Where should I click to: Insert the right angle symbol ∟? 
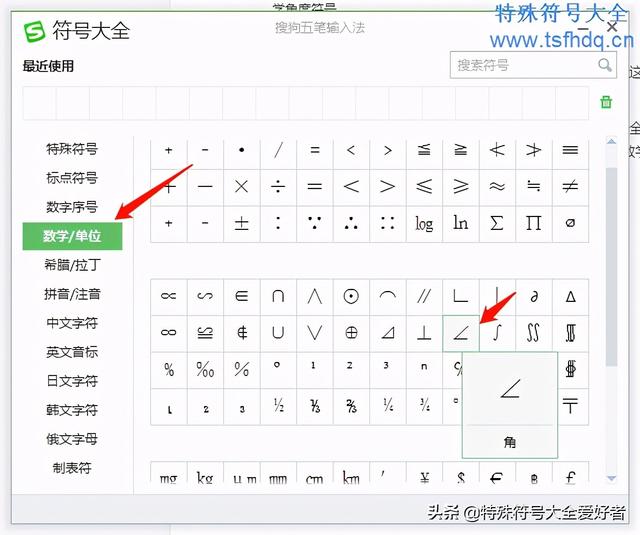[x=461, y=297]
